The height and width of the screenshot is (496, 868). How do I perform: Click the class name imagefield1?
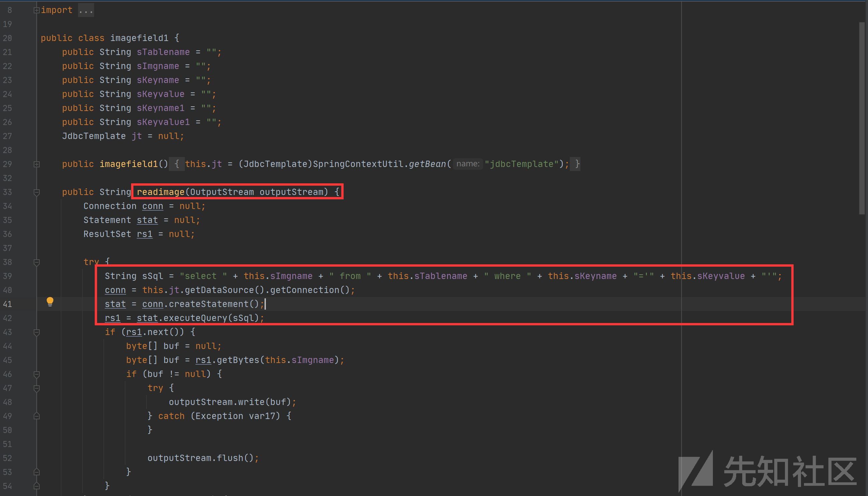[139, 38]
